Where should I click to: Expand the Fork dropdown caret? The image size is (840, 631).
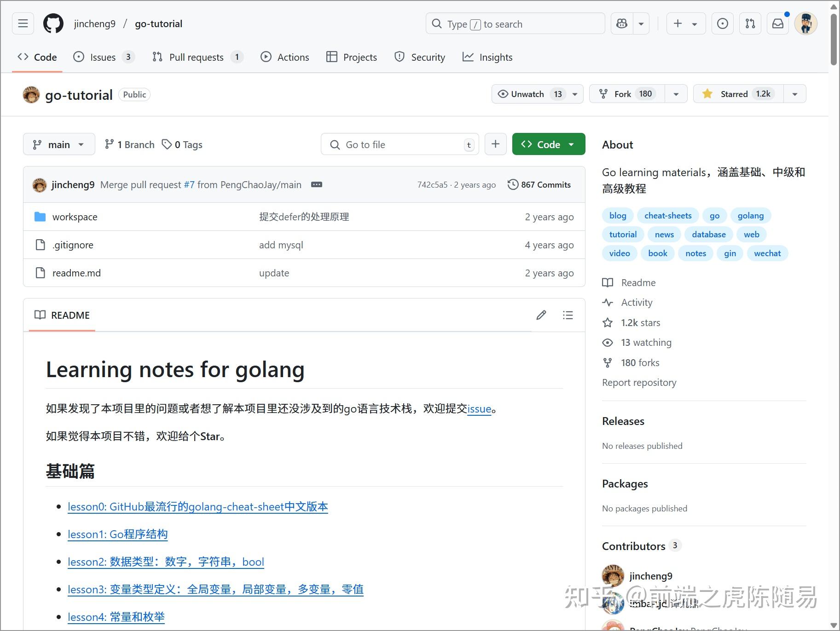(676, 93)
